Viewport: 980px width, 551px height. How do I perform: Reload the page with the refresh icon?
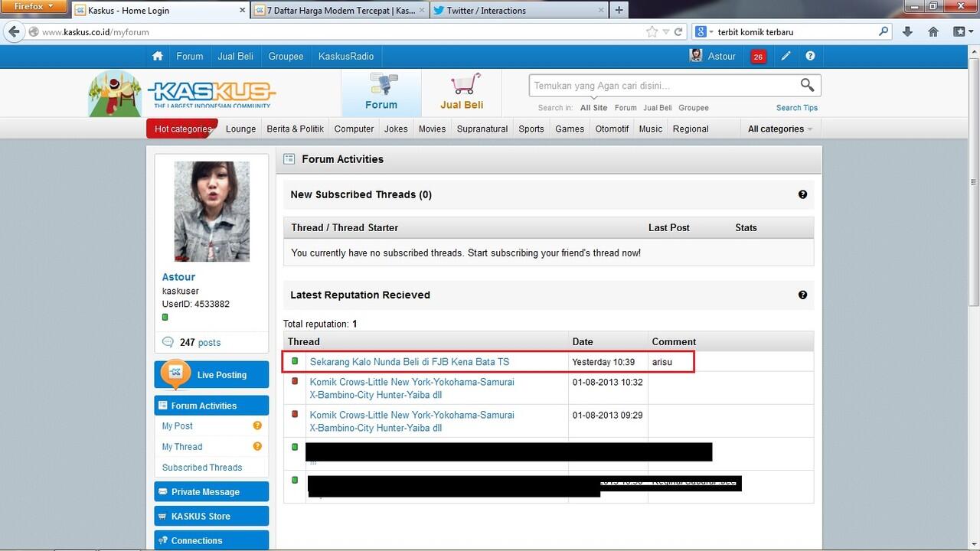pos(678,32)
